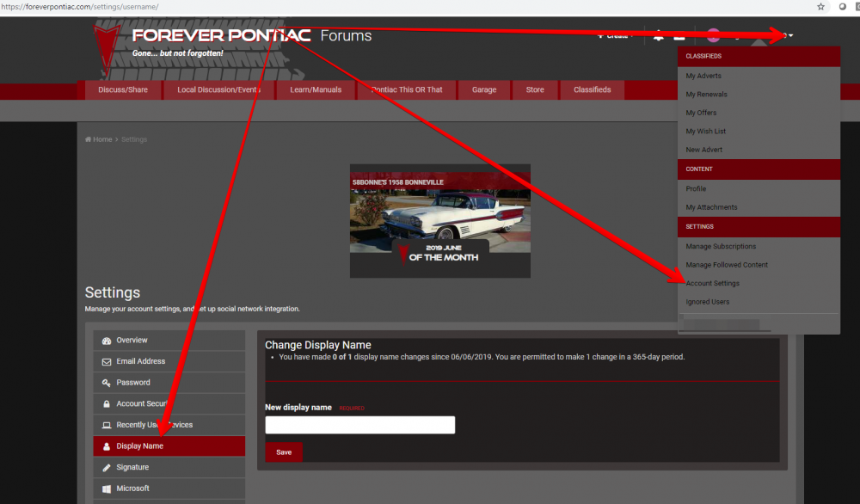Click the Settings breadcrumb text

[134, 139]
